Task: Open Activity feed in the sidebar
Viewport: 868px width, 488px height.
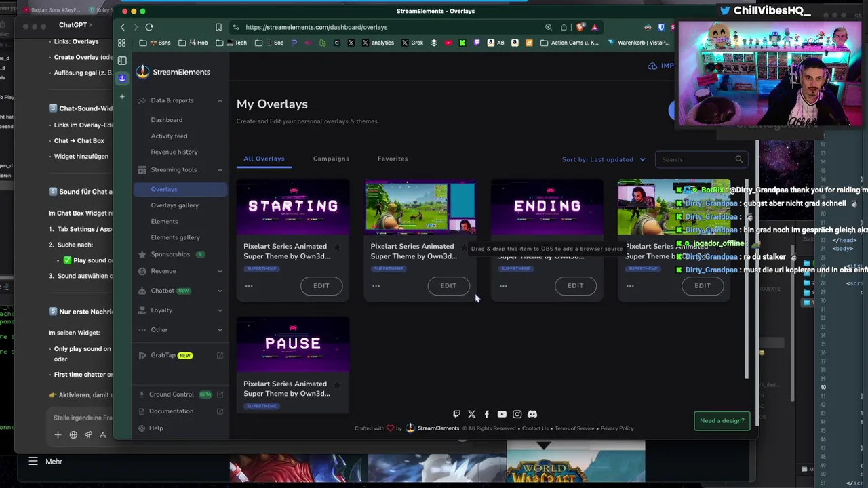Action: pyautogui.click(x=169, y=136)
